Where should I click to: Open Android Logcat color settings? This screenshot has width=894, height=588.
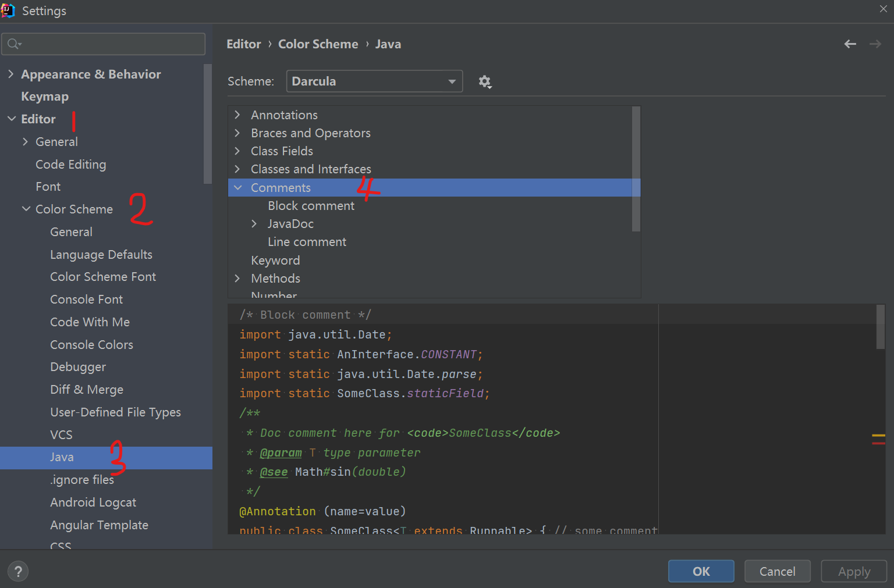93,503
